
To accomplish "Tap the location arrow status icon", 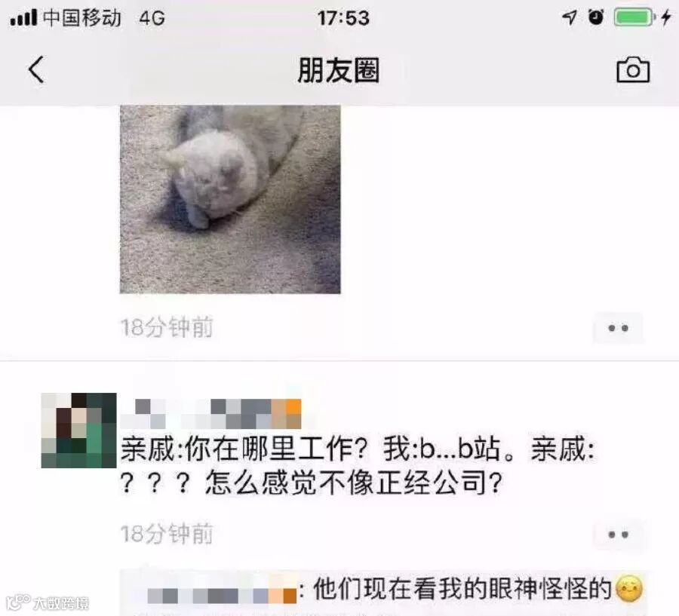I will click(569, 18).
